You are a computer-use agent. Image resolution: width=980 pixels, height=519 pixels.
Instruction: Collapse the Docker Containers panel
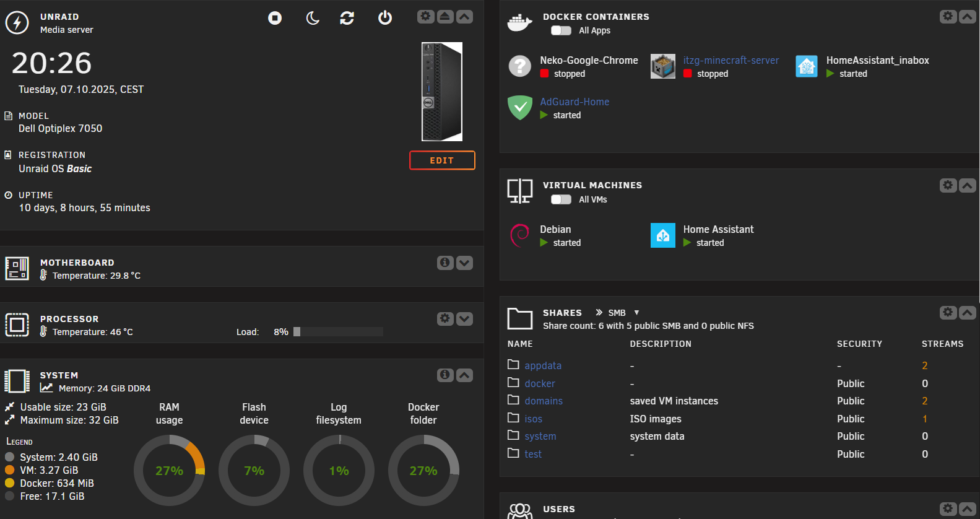967,17
